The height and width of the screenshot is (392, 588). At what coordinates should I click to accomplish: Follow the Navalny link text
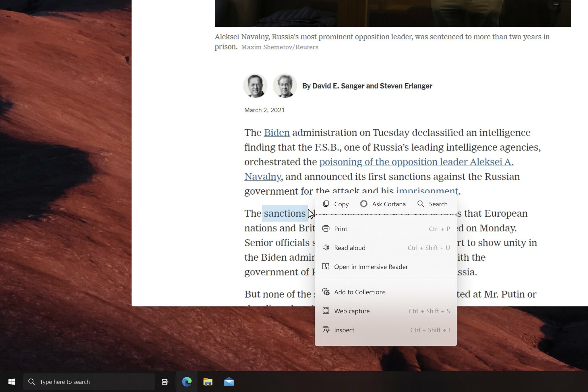pyautogui.click(x=262, y=176)
